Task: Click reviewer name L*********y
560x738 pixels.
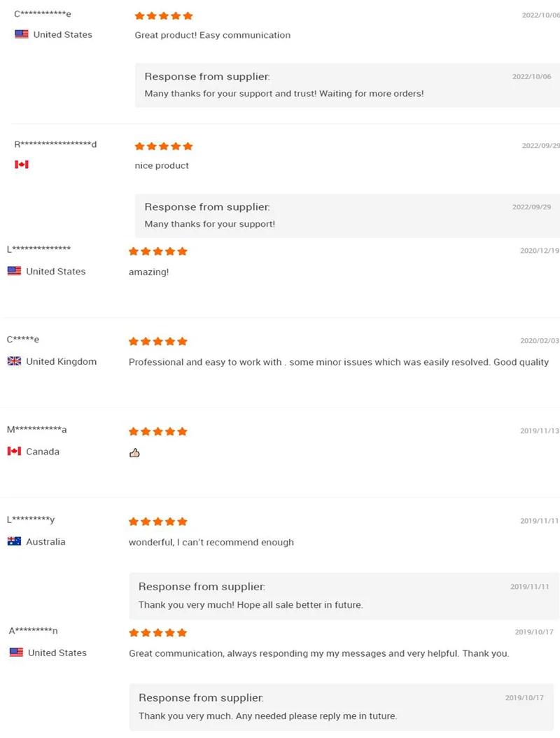Action: coord(31,520)
